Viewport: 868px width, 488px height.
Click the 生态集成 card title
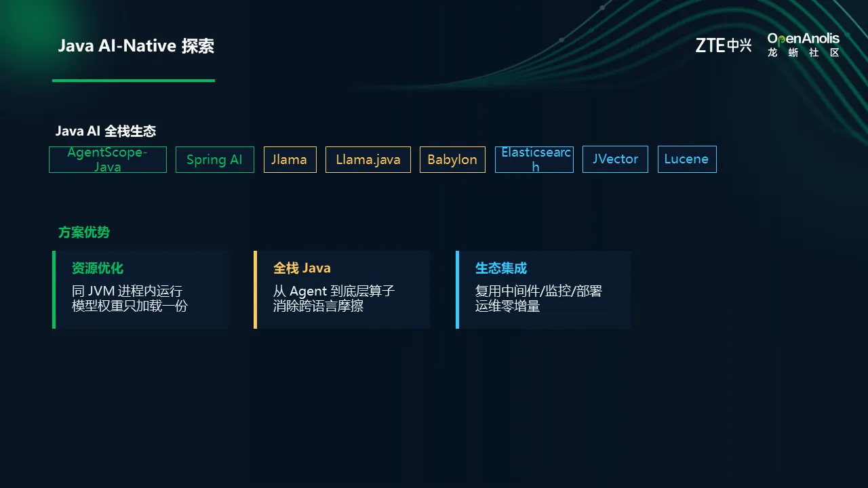[501, 268]
